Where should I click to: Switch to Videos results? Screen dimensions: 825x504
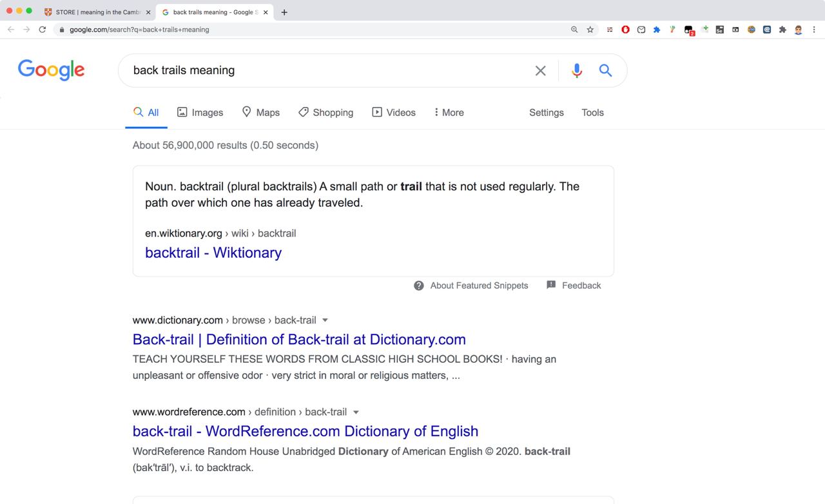[x=394, y=112]
